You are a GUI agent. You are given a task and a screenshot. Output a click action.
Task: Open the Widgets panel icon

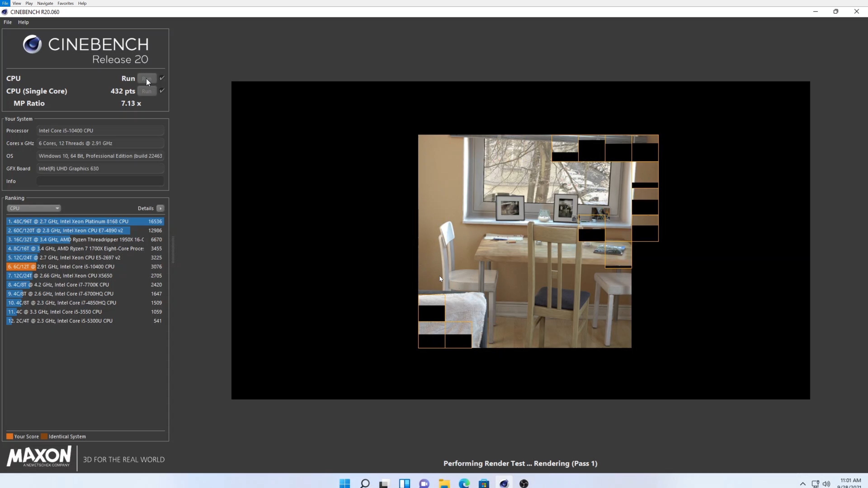point(404,484)
